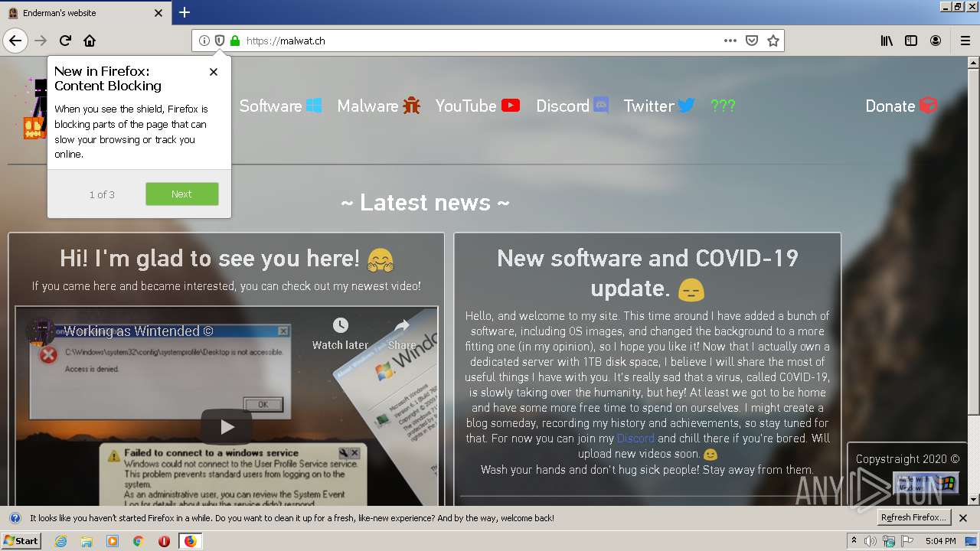Image resolution: width=980 pixels, height=551 pixels.
Task: Click the Enderman site logo
Action: tap(35, 109)
